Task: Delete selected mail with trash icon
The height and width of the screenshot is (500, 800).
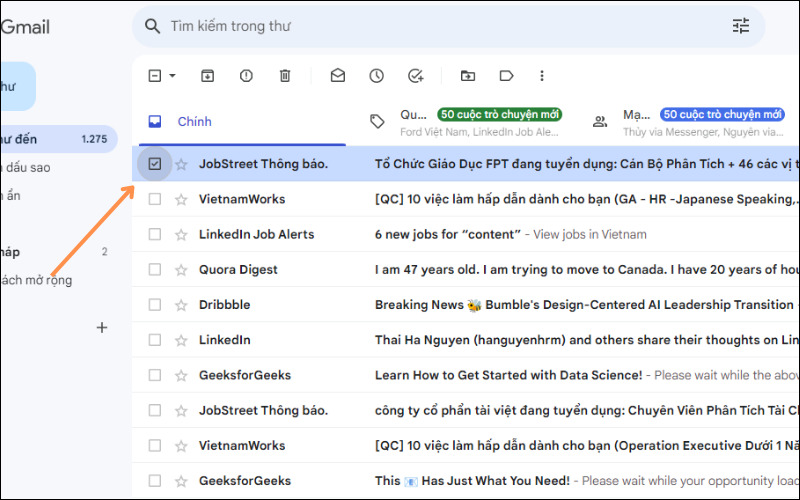Action: point(285,76)
